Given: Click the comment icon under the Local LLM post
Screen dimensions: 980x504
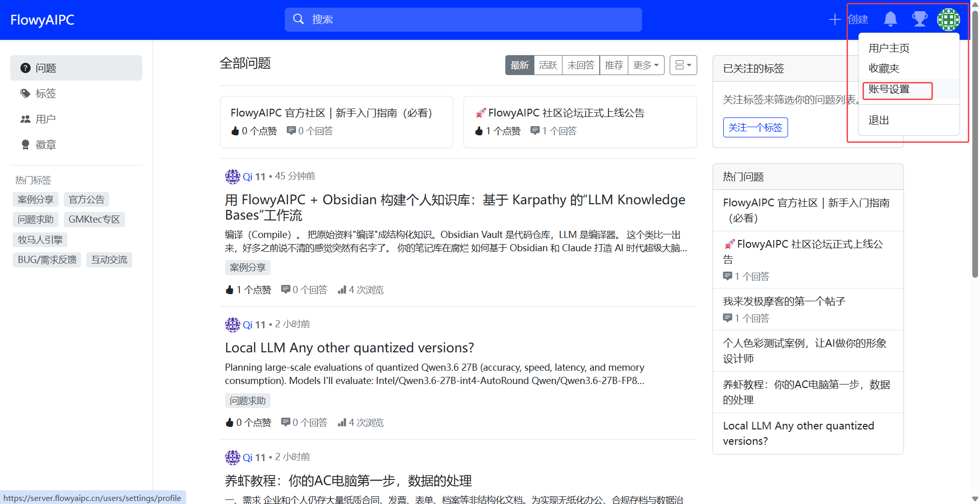Looking at the screenshot, I should [x=286, y=422].
